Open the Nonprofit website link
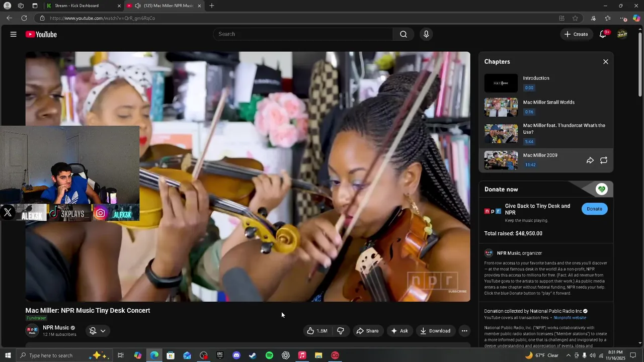The height and width of the screenshot is (362, 644). (x=570, y=318)
